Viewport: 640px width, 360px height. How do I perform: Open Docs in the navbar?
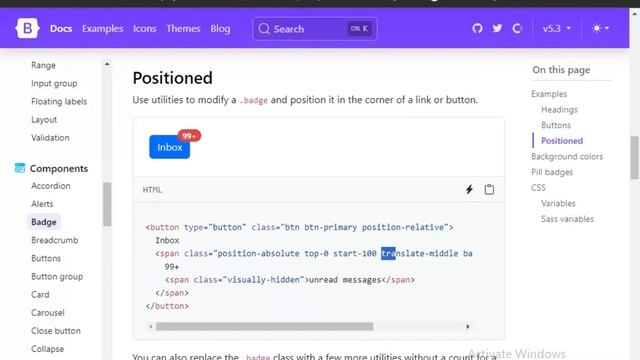point(61,29)
